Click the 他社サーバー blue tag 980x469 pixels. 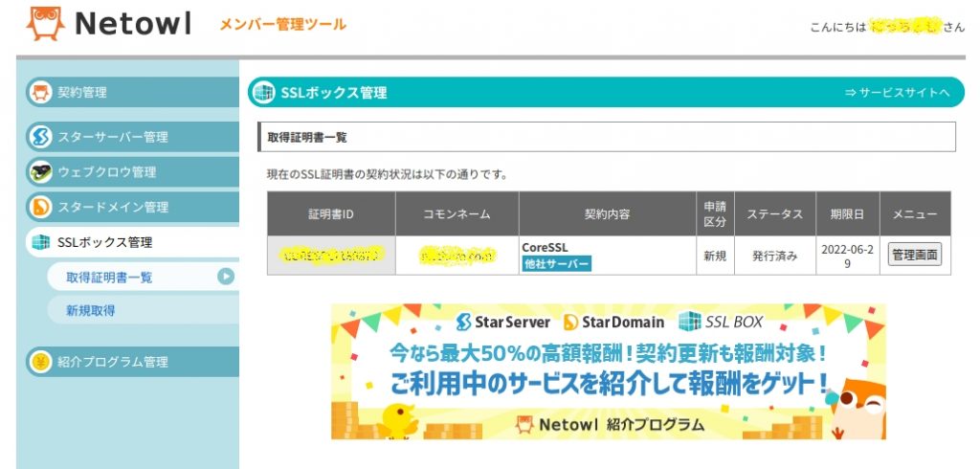[557, 264]
